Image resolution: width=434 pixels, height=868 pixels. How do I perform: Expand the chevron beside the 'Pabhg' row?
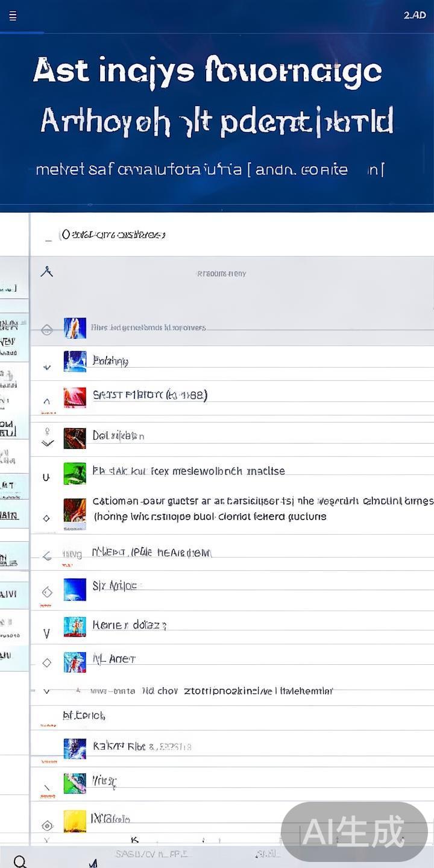coord(47,366)
